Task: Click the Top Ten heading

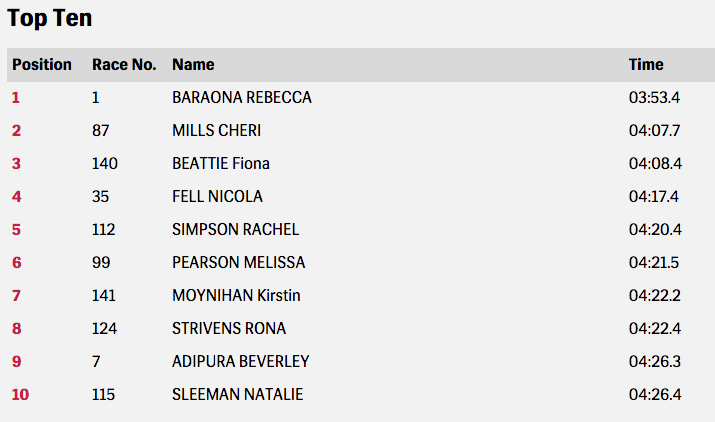Action: click(x=50, y=19)
